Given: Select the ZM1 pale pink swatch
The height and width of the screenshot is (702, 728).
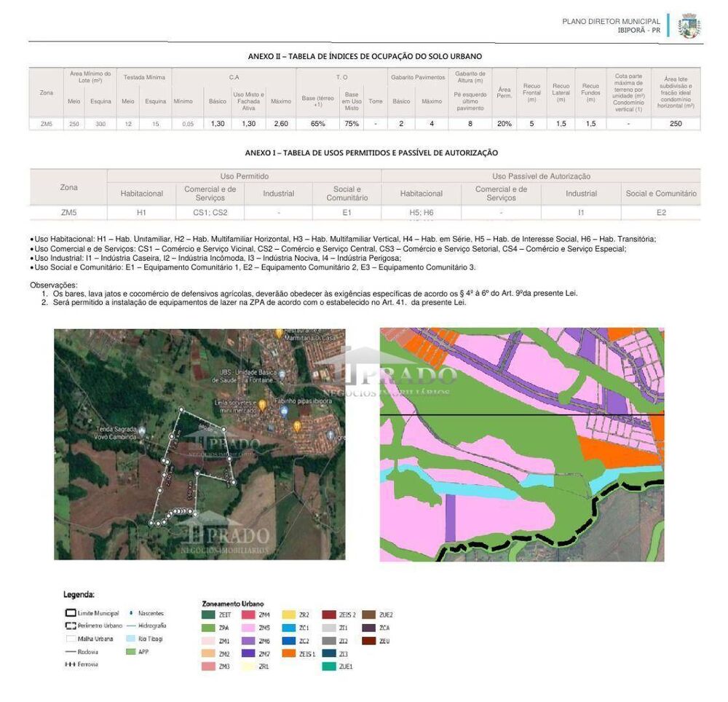Looking at the screenshot, I should (x=208, y=641).
